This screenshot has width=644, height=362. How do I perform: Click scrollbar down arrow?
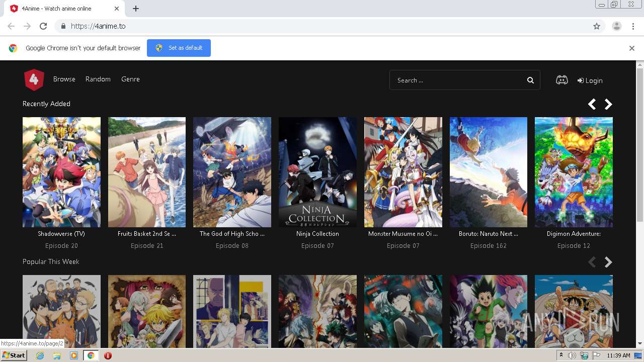click(640, 344)
